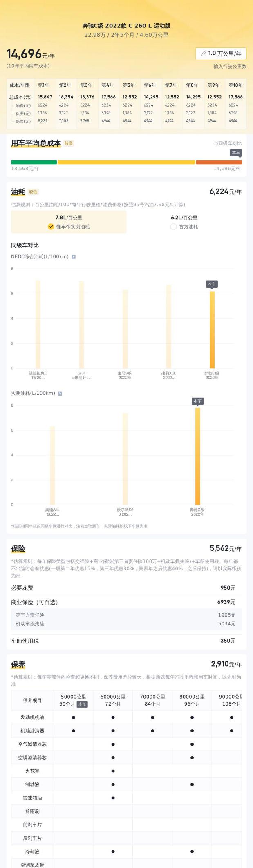Click the green segment of the cost bar
This screenshot has height=868, width=253.
pyautogui.click(x=34, y=162)
